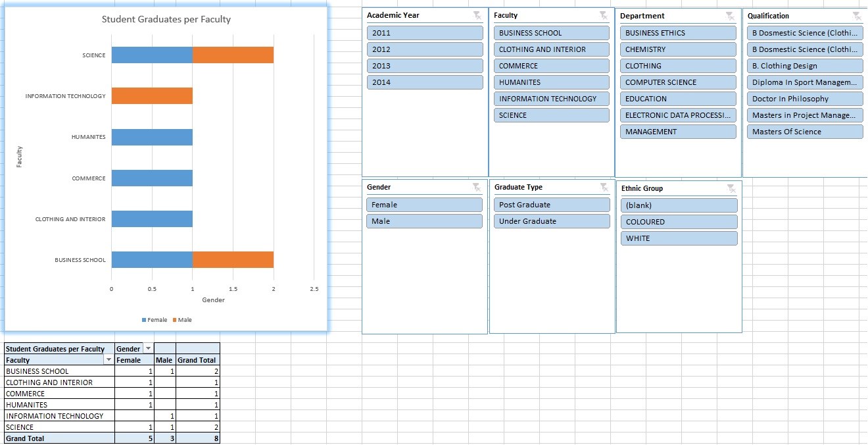Image resolution: width=868 pixels, height=445 pixels.
Task: Clear filter on Academic Year slicer
Action: (x=477, y=16)
